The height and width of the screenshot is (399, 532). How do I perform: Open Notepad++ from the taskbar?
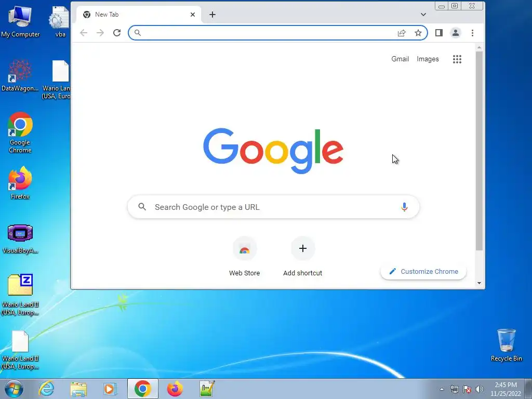tap(207, 389)
